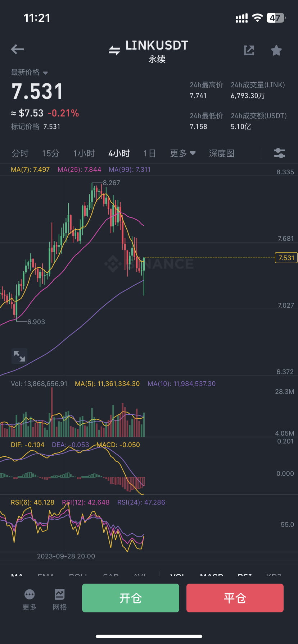298x644 pixels.
Task: Select the 1小时 timeframe tab
Action: click(84, 153)
